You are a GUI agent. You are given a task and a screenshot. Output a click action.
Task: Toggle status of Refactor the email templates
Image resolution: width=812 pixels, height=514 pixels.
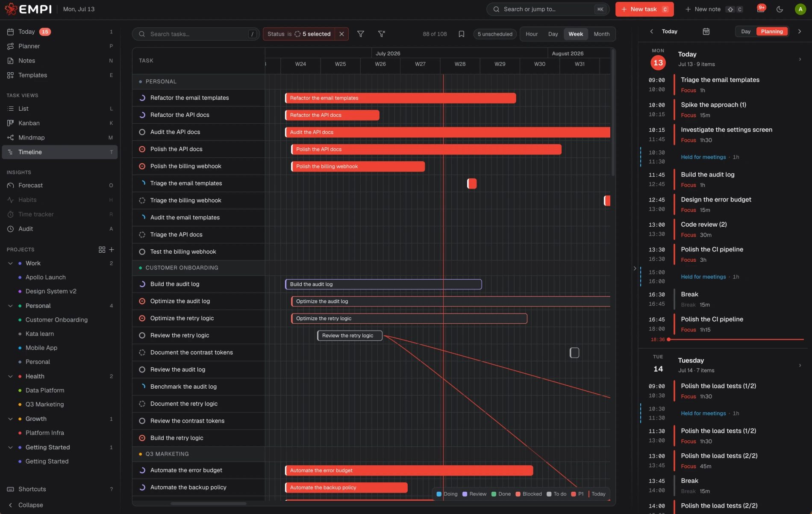tap(142, 98)
